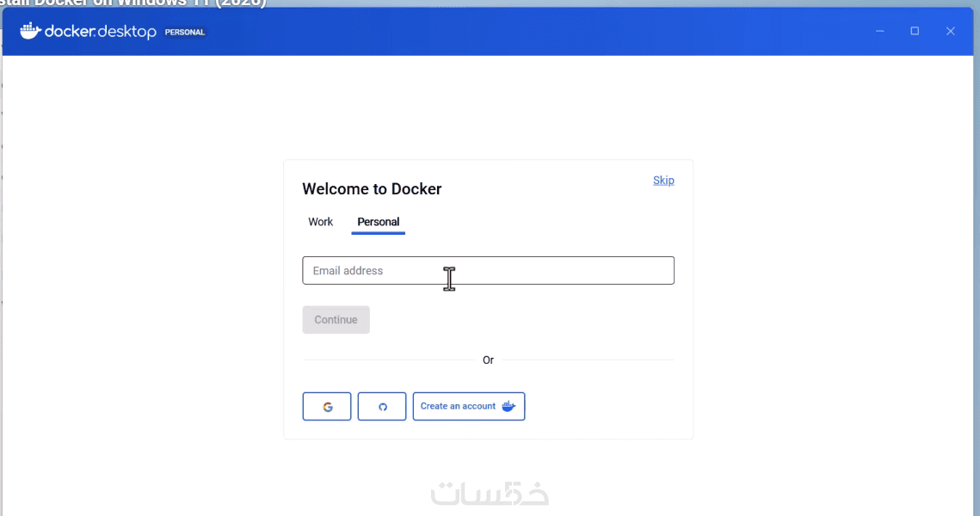Maximize the Docker Desktop window

click(x=915, y=31)
